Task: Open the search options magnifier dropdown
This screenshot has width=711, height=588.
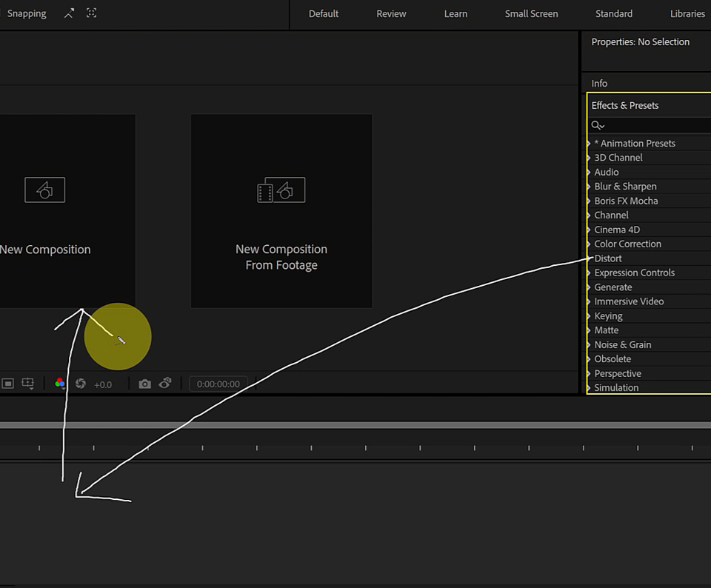Action: (598, 125)
